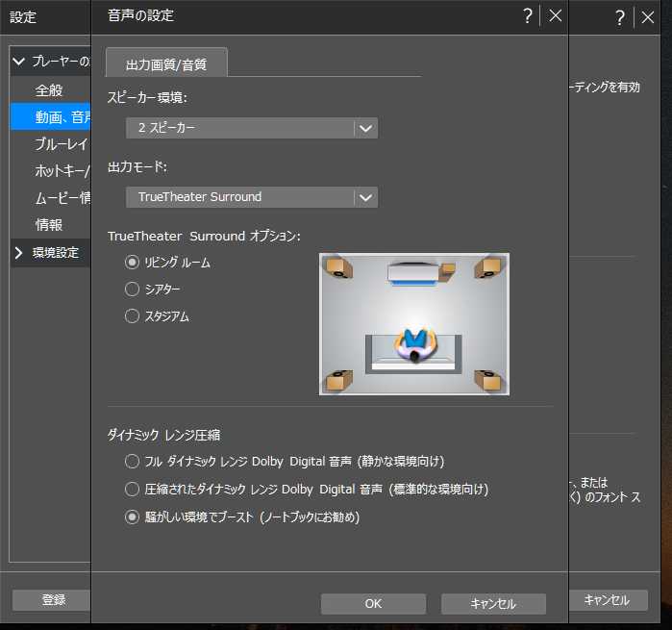
Task: Open the 全般 settings category
Action: (51, 90)
